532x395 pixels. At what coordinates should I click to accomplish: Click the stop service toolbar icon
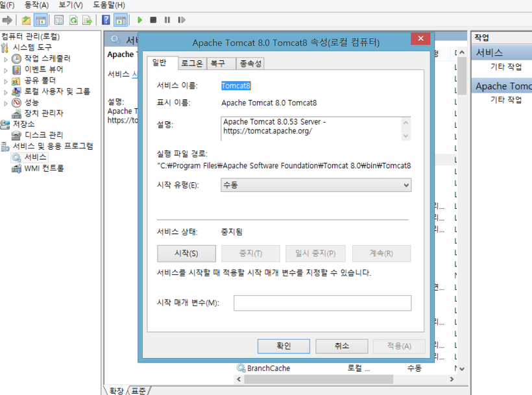click(153, 20)
